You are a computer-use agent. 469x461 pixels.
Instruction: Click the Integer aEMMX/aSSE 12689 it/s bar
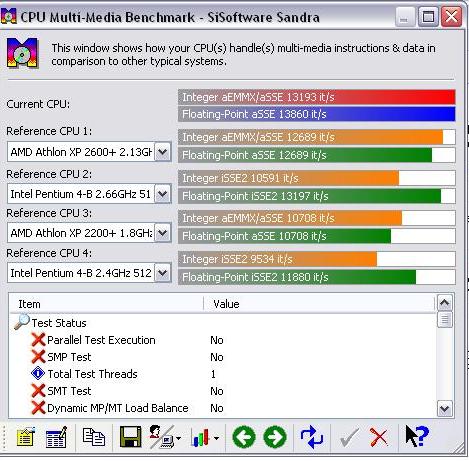pyautogui.click(x=317, y=137)
